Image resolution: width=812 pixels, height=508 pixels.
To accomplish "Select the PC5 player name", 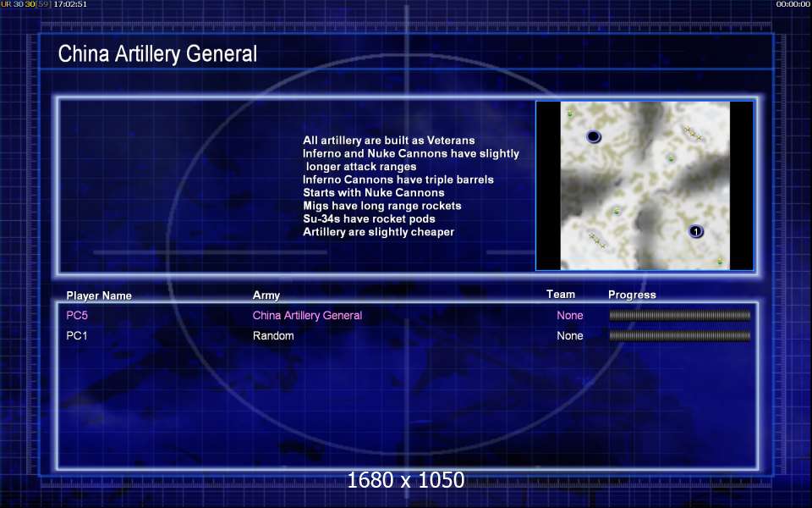I will (77, 315).
